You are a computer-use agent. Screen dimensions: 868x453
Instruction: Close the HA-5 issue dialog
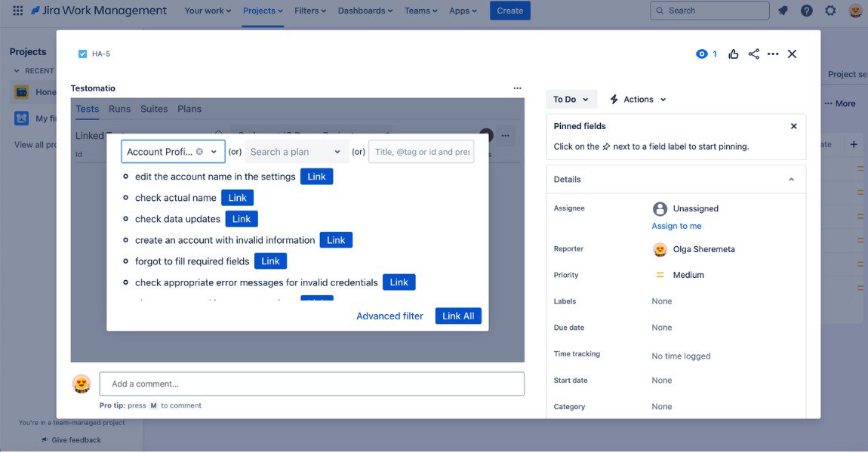click(793, 54)
